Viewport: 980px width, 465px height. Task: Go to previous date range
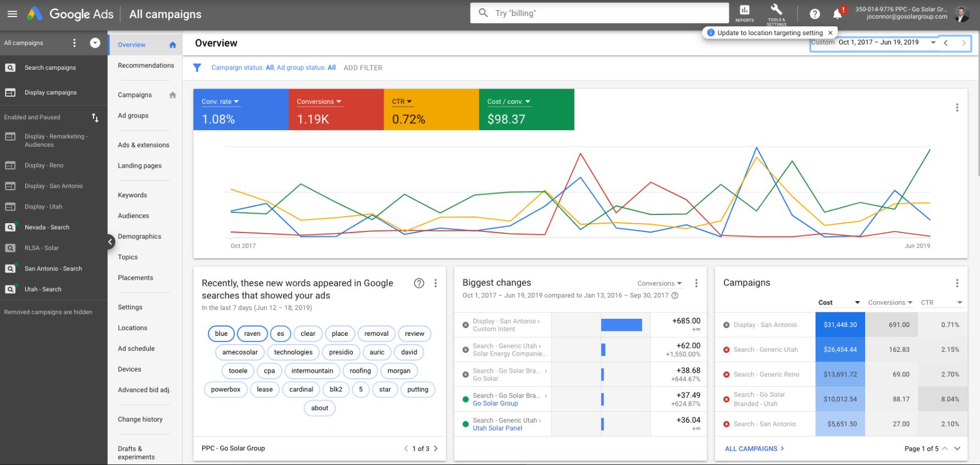pyautogui.click(x=946, y=43)
